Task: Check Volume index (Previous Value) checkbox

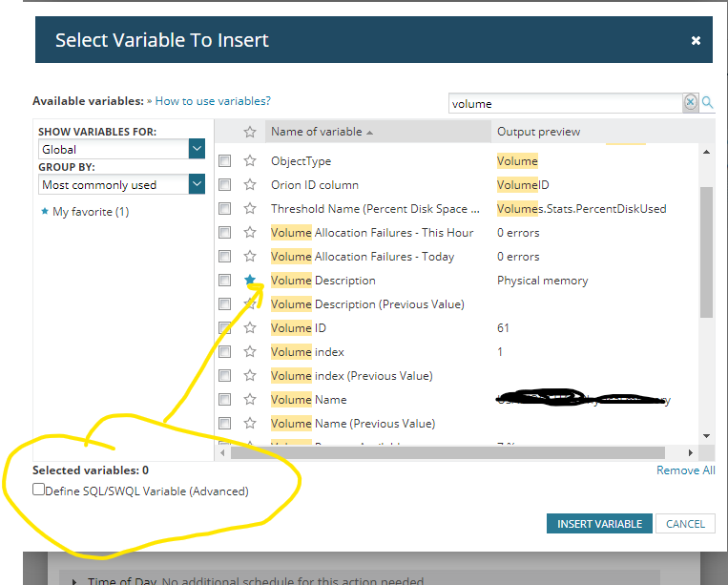Action: pyautogui.click(x=225, y=376)
